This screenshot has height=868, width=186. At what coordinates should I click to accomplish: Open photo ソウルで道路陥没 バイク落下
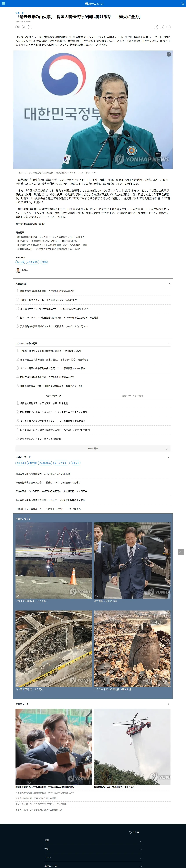pyautogui.click(x=54, y=561)
